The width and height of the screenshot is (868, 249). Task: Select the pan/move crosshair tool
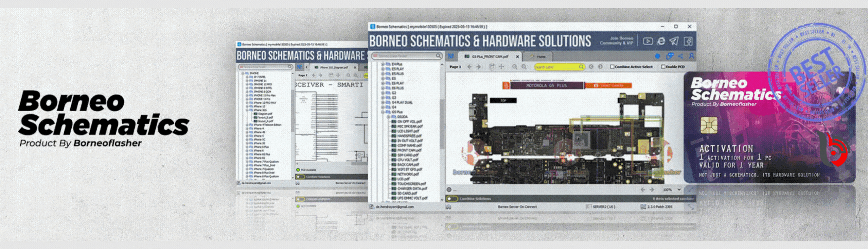click(501, 67)
